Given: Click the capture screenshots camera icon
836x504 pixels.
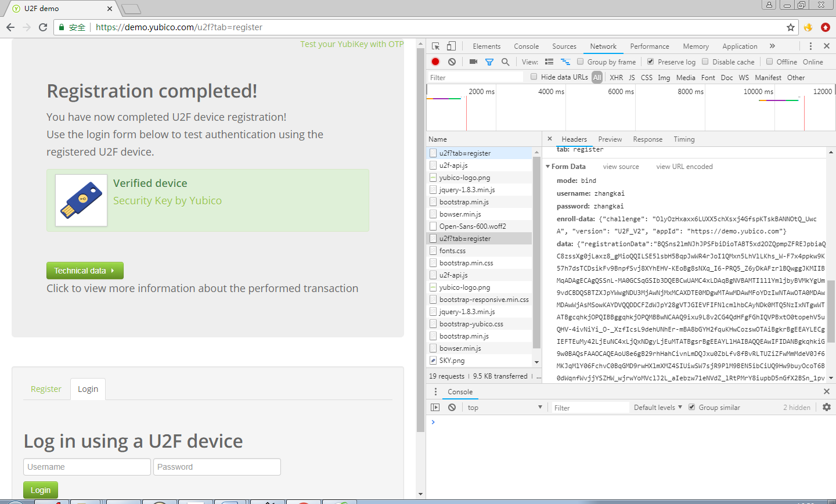Looking at the screenshot, I should coord(473,62).
